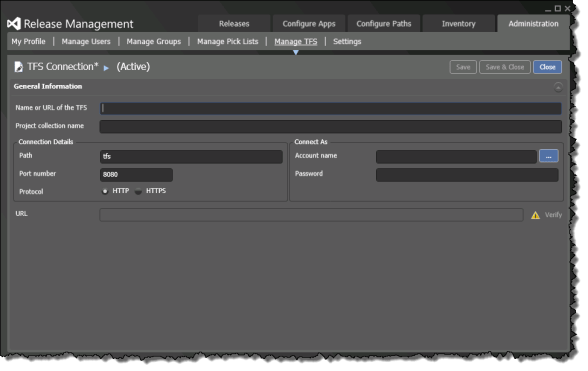Image resolution: width=588 pixels, height=371 pixels.
Task: Click the Connection Details group label
Action: tap(46, 142)
